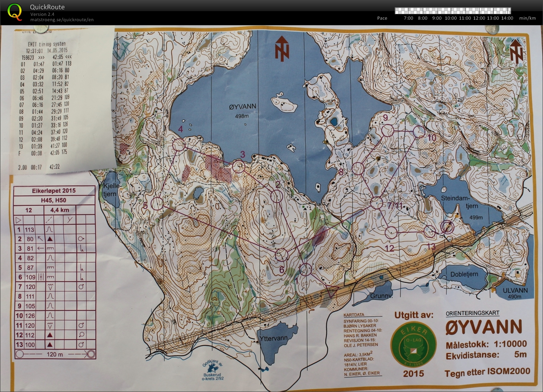Click the QuickRoute title text
This screenshot has height=392, width=543.
pyautogui.click(x=47, y=7)
